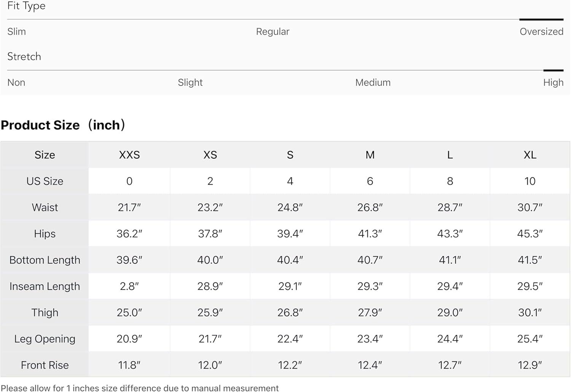Image resolution: width=571 pixels, height=392 pixels.
Task: Click the Waist row label
Action: [45, 207]
